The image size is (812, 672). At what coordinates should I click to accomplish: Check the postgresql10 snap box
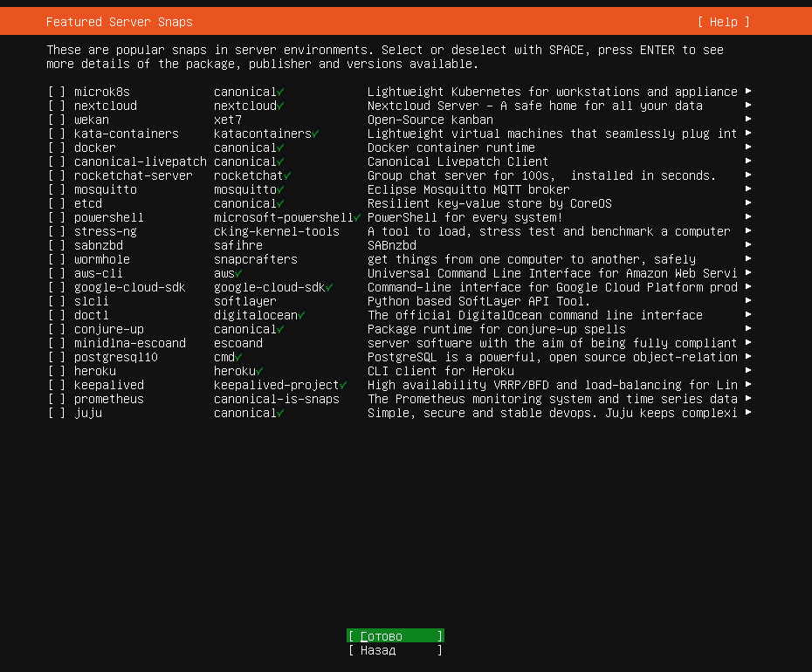(57, 357)
